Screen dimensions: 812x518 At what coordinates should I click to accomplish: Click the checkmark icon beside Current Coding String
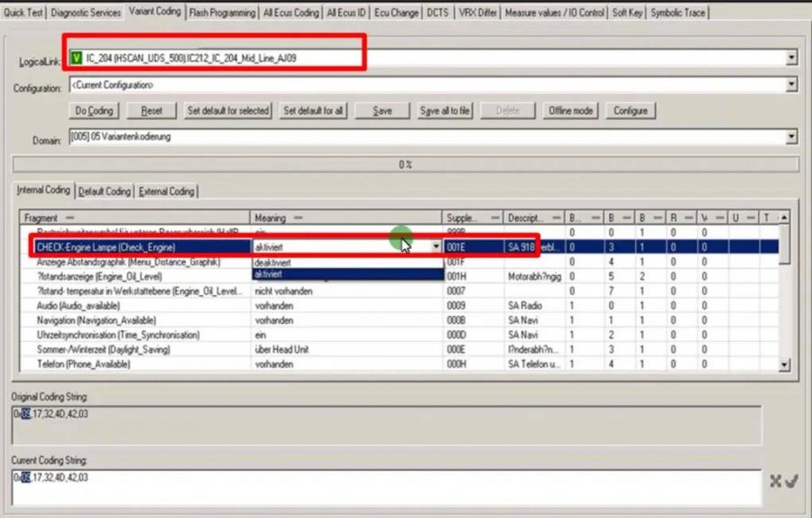point(791,481)
